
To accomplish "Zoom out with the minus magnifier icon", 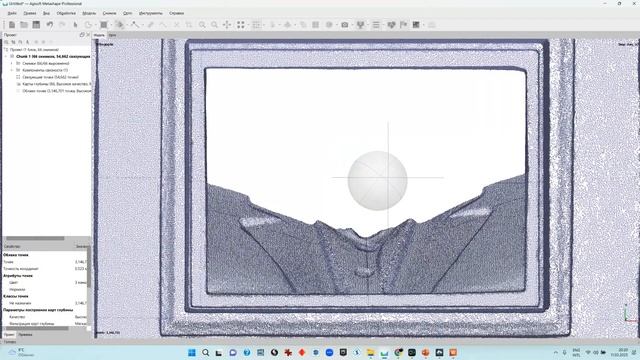I will pos(214,25).
